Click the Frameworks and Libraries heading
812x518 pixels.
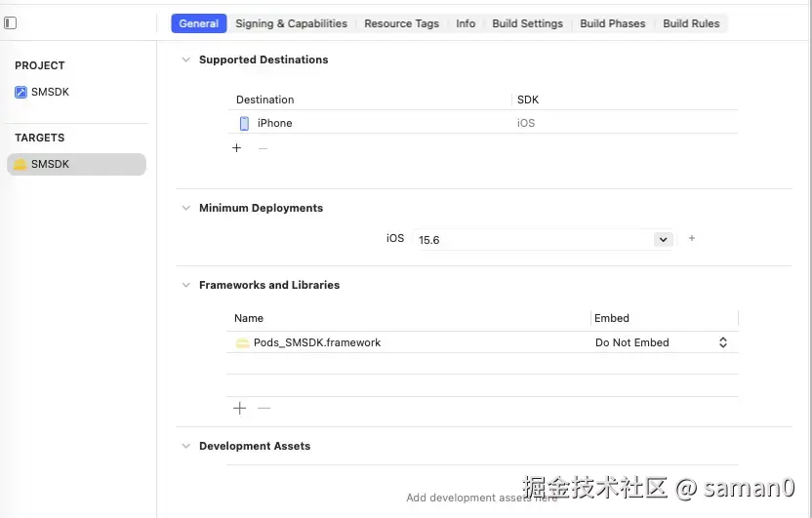269,285
